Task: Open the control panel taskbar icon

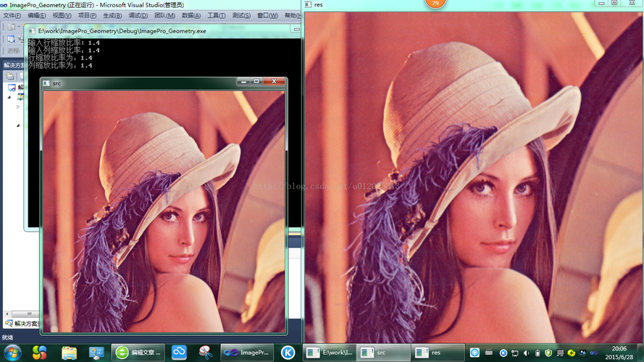Action: 96,353
